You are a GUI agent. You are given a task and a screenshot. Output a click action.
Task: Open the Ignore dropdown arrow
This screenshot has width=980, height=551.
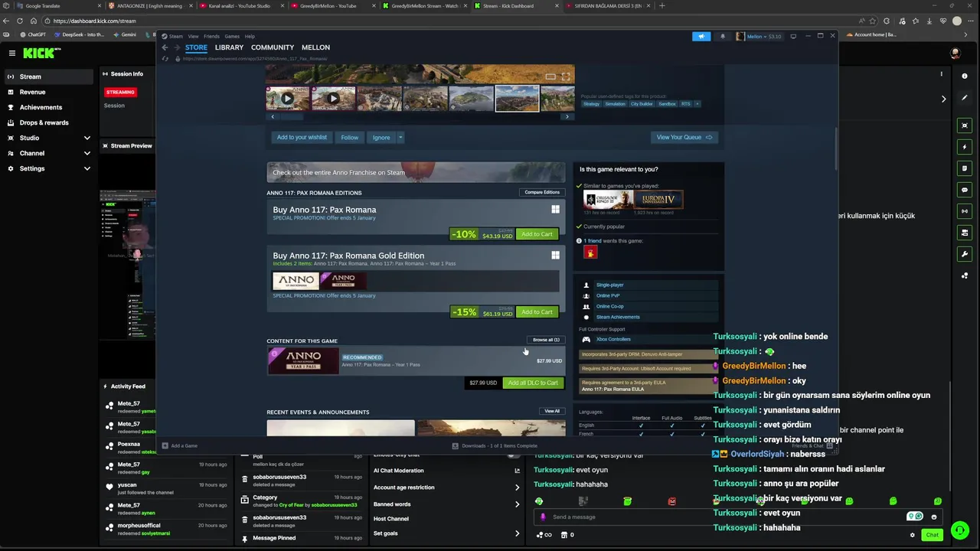click(400, 137)
